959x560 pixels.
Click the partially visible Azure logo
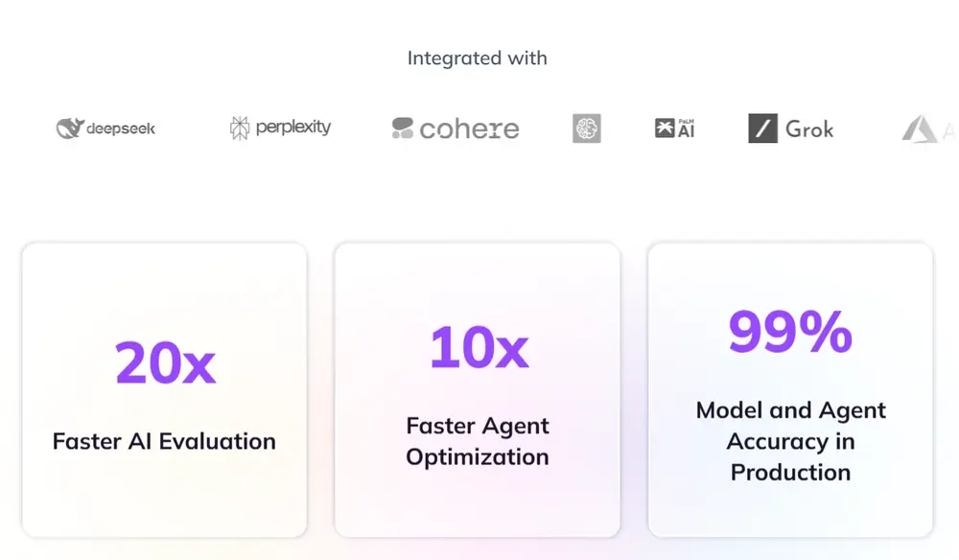pos(919,128)
